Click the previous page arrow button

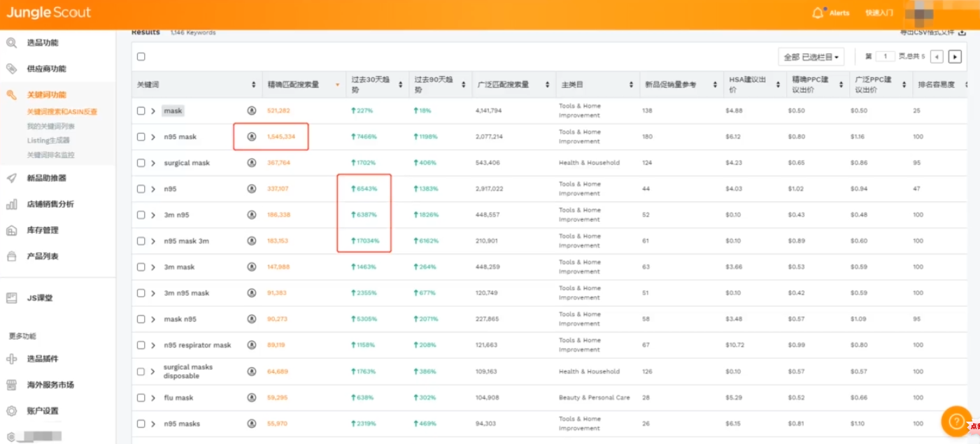click(937, 57)
